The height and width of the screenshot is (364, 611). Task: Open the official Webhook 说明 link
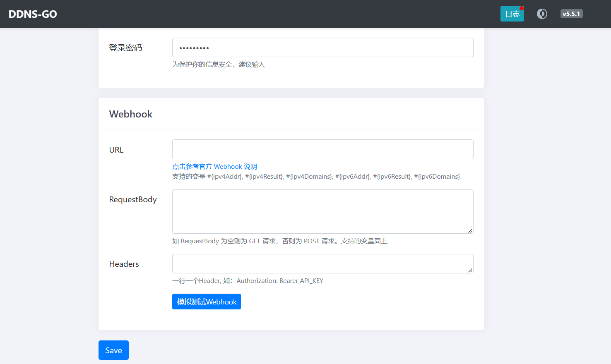tap(214, 166)
